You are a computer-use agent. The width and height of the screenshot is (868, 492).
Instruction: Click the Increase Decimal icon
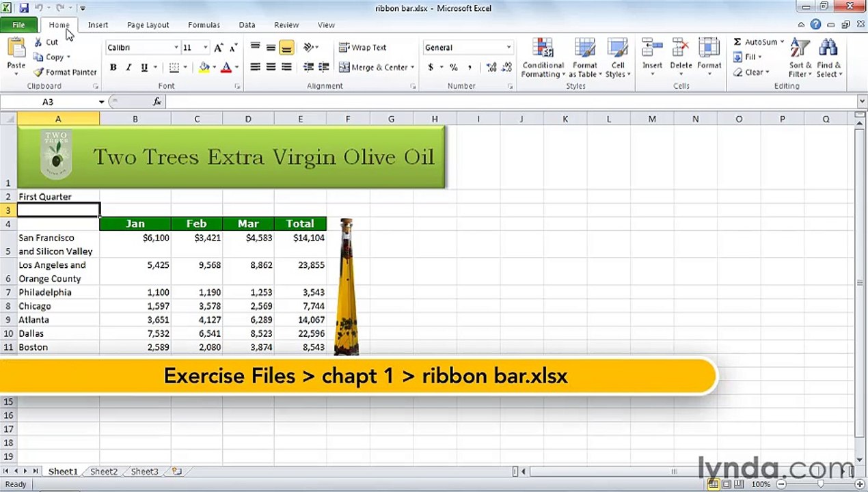(491, 68)
